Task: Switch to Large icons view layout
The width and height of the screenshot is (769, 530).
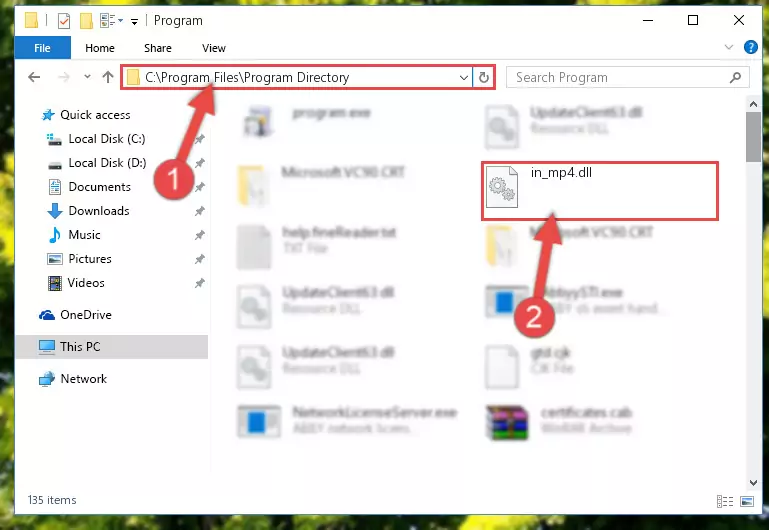Action: (x=747, y=501)
